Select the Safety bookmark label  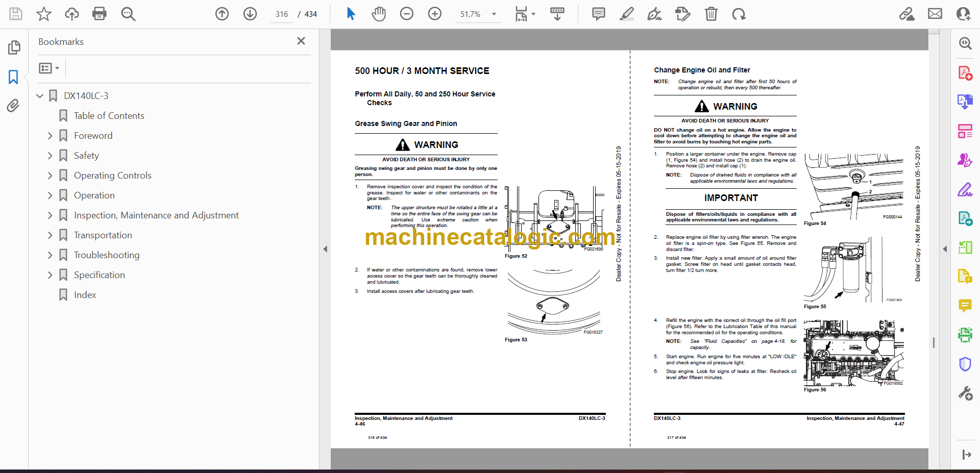click(x=86, y=156)
